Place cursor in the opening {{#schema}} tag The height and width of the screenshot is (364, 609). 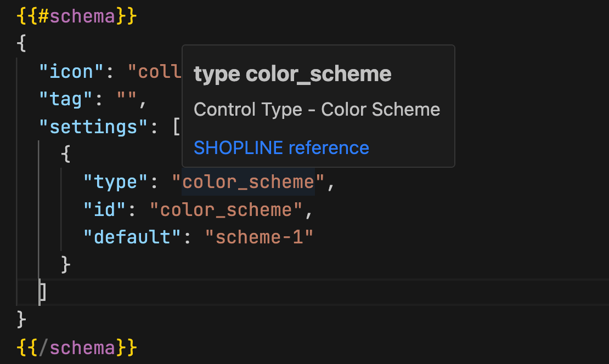[x=77, y=16]
